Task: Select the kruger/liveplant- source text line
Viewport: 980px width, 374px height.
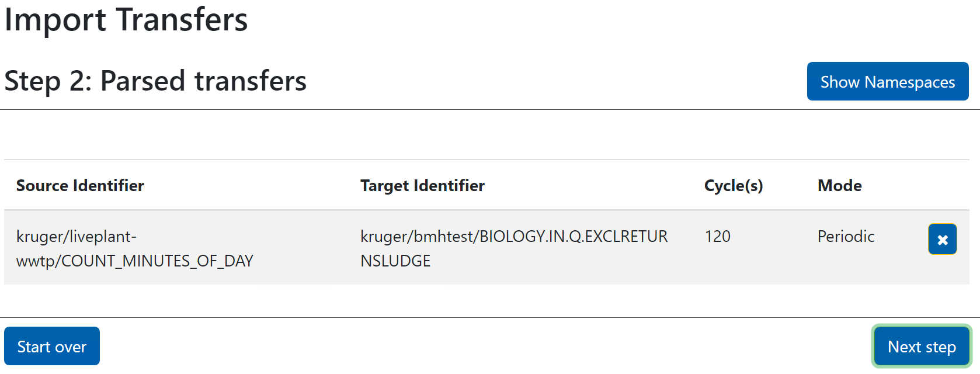Action: pos(77,237)
